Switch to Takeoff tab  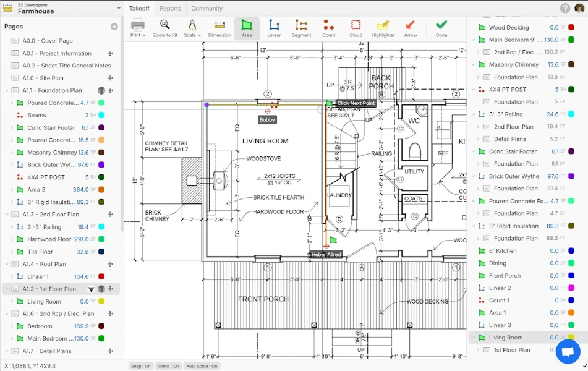coord(139,8)
